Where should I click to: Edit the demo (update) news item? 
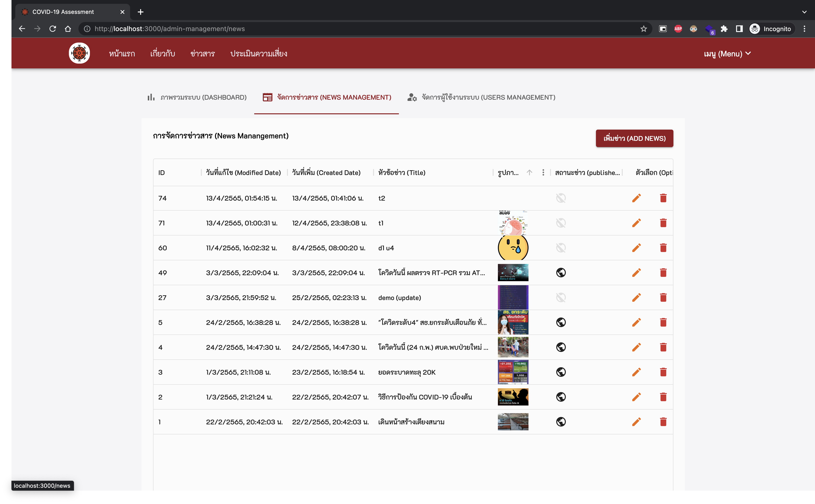click(636, 297)
